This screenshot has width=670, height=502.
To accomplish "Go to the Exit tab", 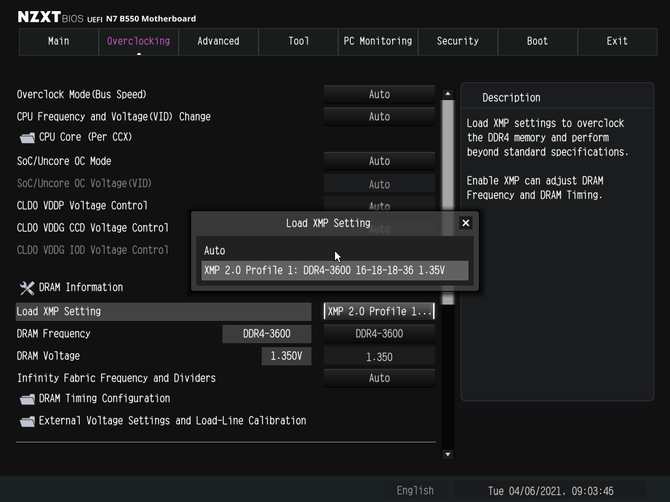I will pyautogui.click(x=617, y=41).
